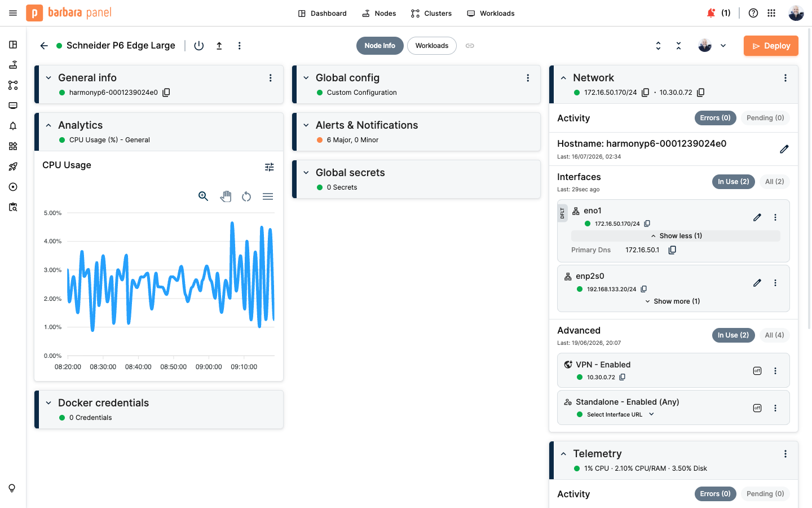Viewport: 812px width, 508px height.
Task: Select In Use (2) filter for Interfaces
Action: (734, 182)
